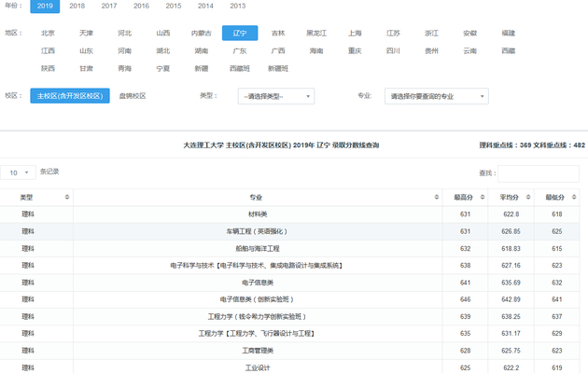This screenshot has width=588, height=373.
Task: Click the 查找 search input field
Action: click(x=538, y=173)
